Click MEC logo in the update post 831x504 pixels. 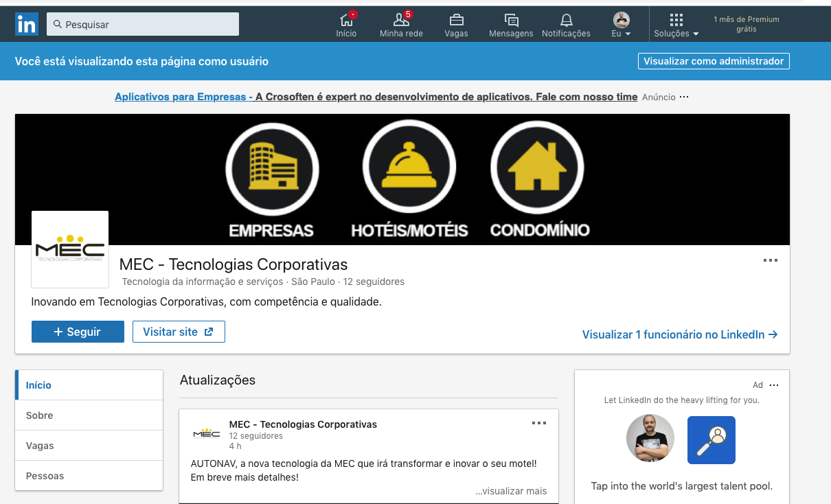tap(206, 433)
